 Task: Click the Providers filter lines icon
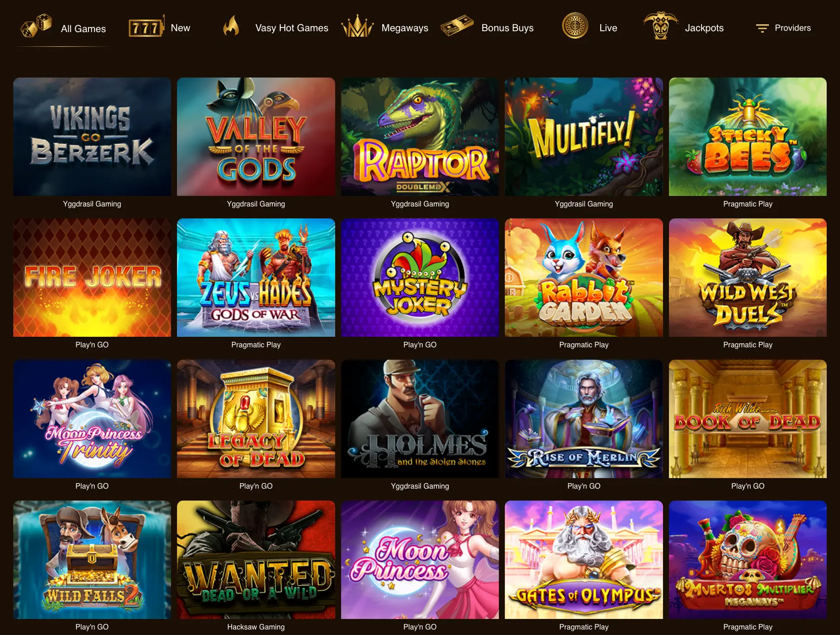click(x=762, y=28)
